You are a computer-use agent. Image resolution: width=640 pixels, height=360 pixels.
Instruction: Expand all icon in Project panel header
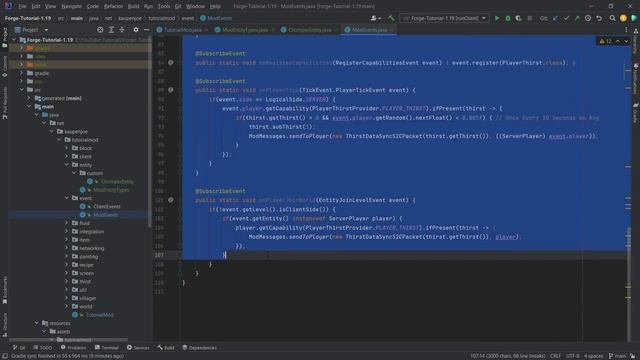pyautogui.click(x=111, y=30)
